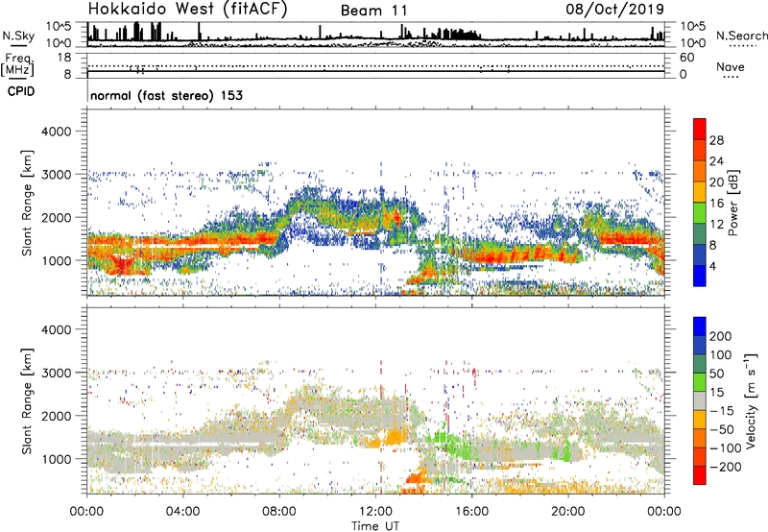Click the '28' power scale value
This screenshot has width=768, height=532.
pos(716,140)
